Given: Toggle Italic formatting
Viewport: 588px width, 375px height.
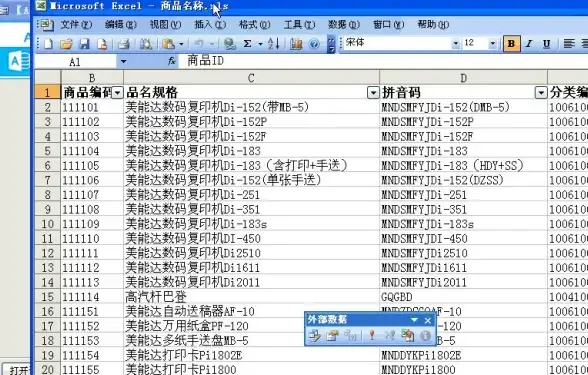Looking at the screenshot, I should point(529,44).
